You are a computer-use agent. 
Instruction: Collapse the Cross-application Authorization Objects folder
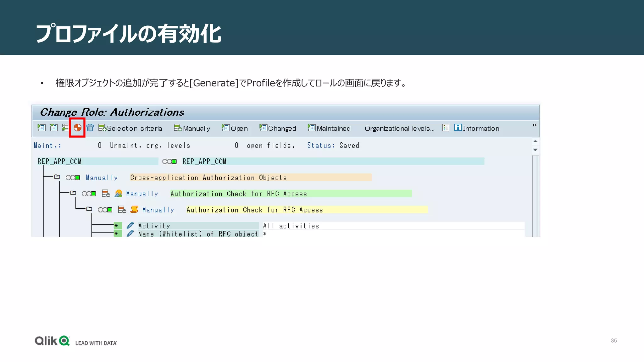click(x=57, y=177)
